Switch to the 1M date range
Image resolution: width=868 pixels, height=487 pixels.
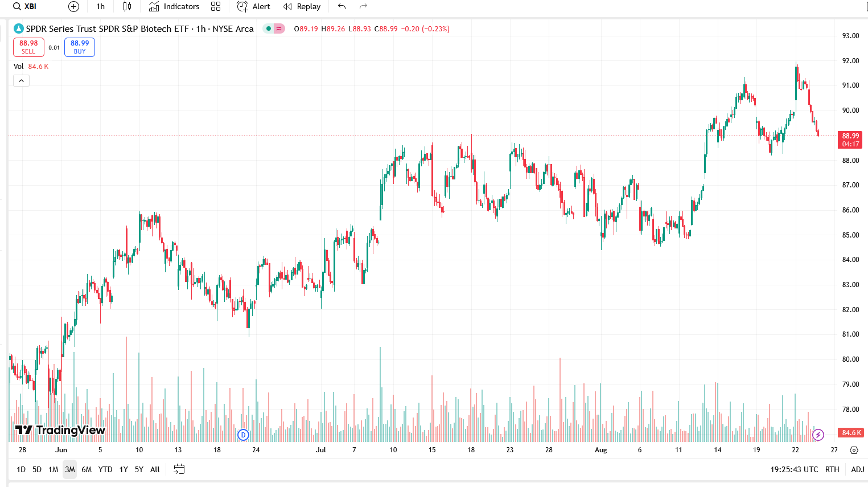point(54,469)
